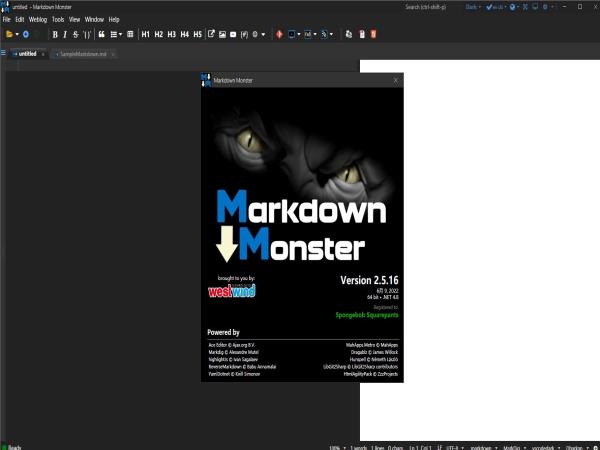Click the 'Spongebob Squarepants' registered name
Screen dimensions: 600x450
367,315
